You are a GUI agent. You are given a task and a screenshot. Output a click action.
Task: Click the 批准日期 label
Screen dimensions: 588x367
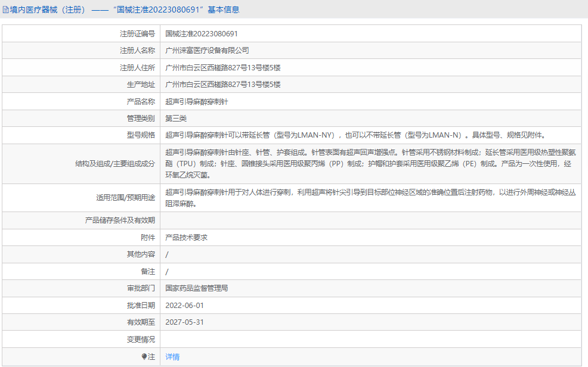pyautogui.click(x=141, y=306)
